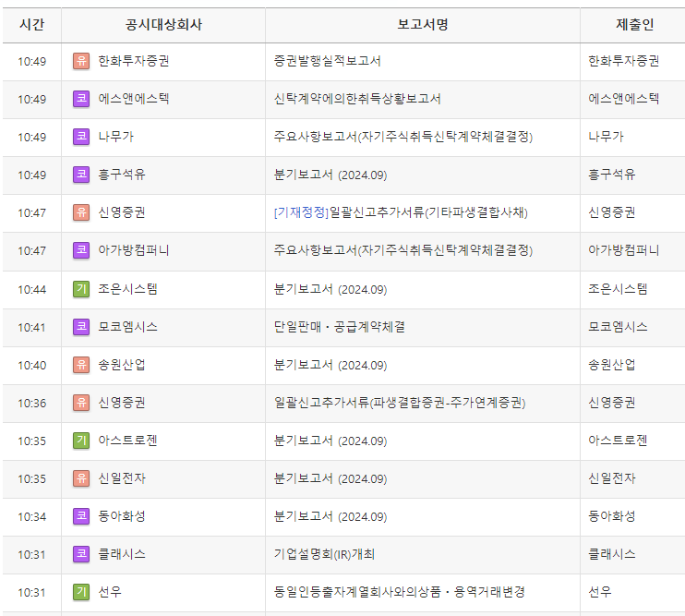This screenshot has width=685, height=616.
Task: Open 송원산업's 분기보고서 (2024.09)
Action: click(x=330, y=365)
